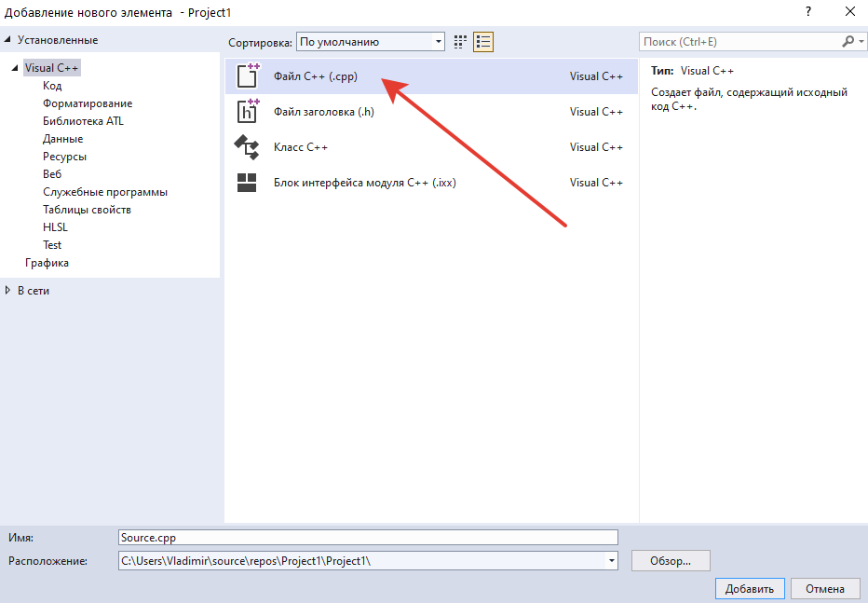The height and width of the screenshot is (603, 868).
Task: Click the Имя file name field
Action: pyautogui.click(x=368, y=537)
